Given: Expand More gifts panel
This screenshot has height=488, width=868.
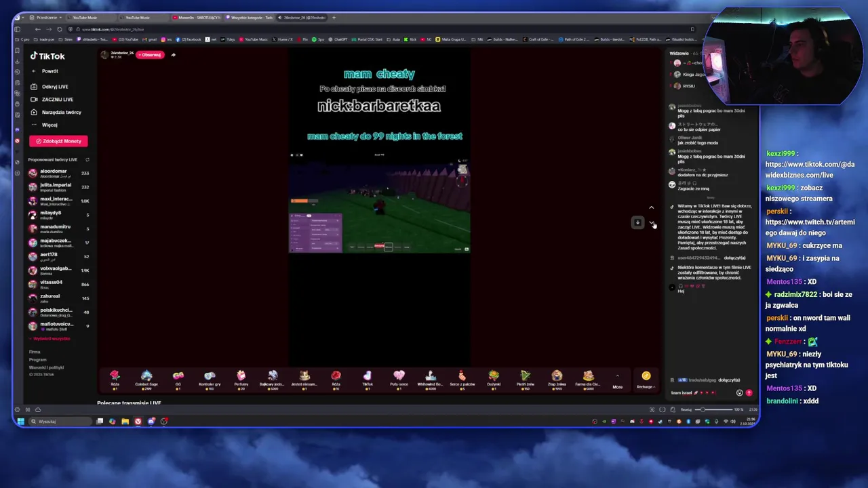Looking at the screenshot, I should point(617,381).
